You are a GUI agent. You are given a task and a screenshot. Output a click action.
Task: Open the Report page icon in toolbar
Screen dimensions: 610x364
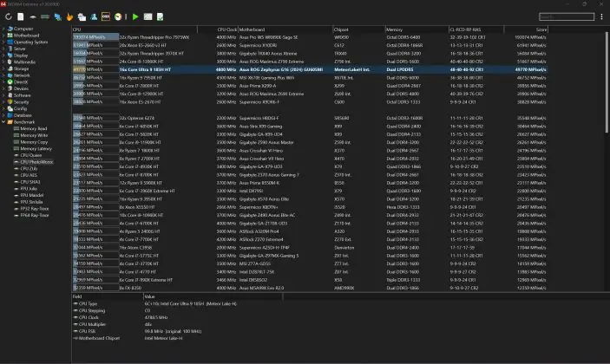(21, 16)
